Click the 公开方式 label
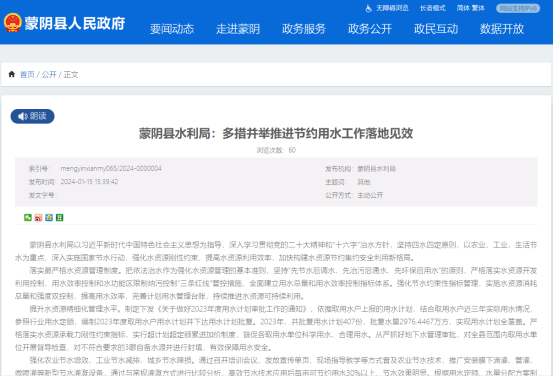The image size is (553, 376). pyautogui.click(x=339, y=195)
